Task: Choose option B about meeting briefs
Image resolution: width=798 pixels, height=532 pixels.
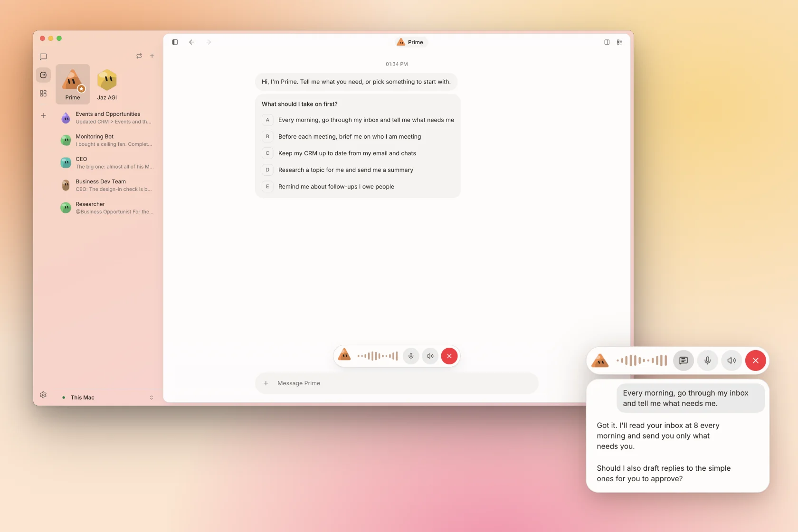Action: [x=358, y=137]
